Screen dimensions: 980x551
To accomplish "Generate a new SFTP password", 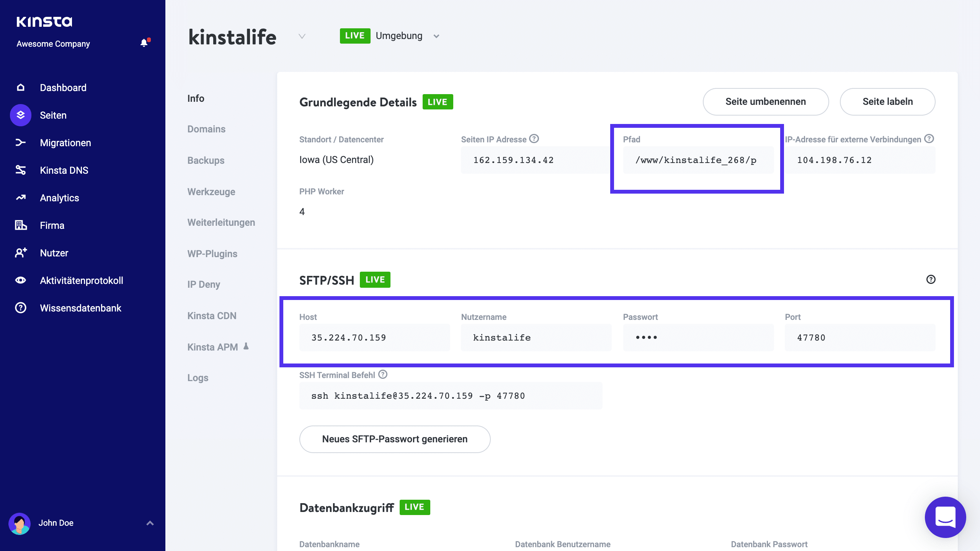I will pos(395,439).
